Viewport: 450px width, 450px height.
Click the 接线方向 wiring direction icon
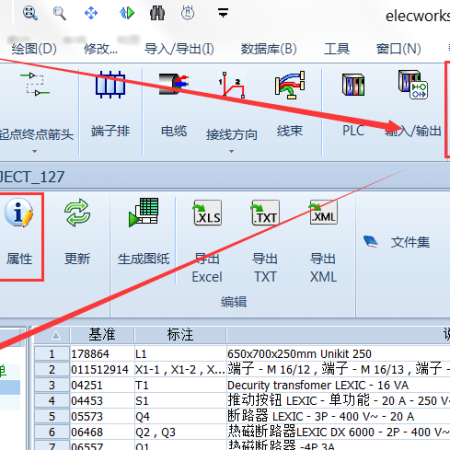tap(231, 85)
